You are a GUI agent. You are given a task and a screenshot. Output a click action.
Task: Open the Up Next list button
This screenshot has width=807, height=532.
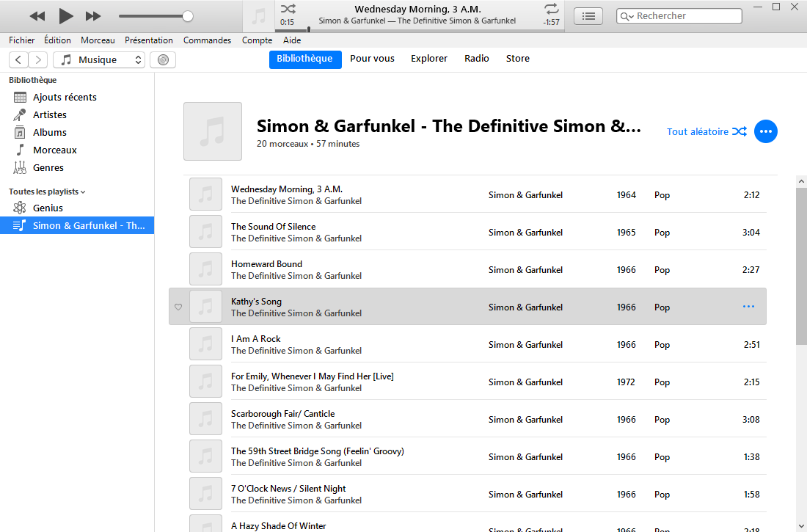(x=588, y=16)
